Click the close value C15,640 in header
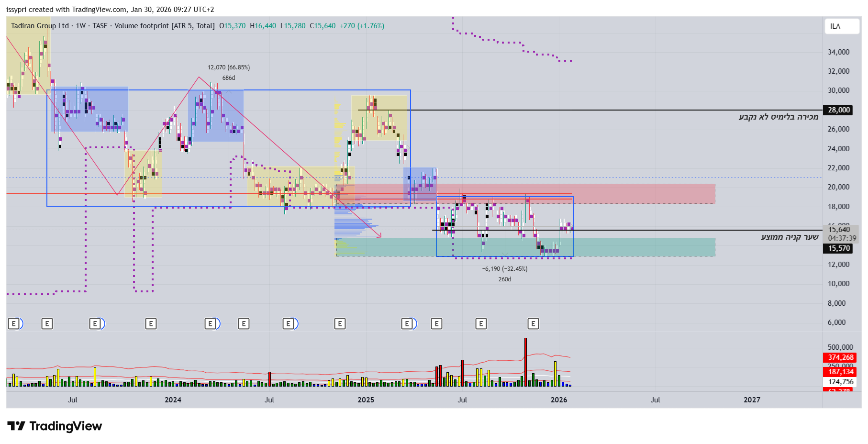The height and width of the screenshot is (444, 868). [x=323, y=26]
